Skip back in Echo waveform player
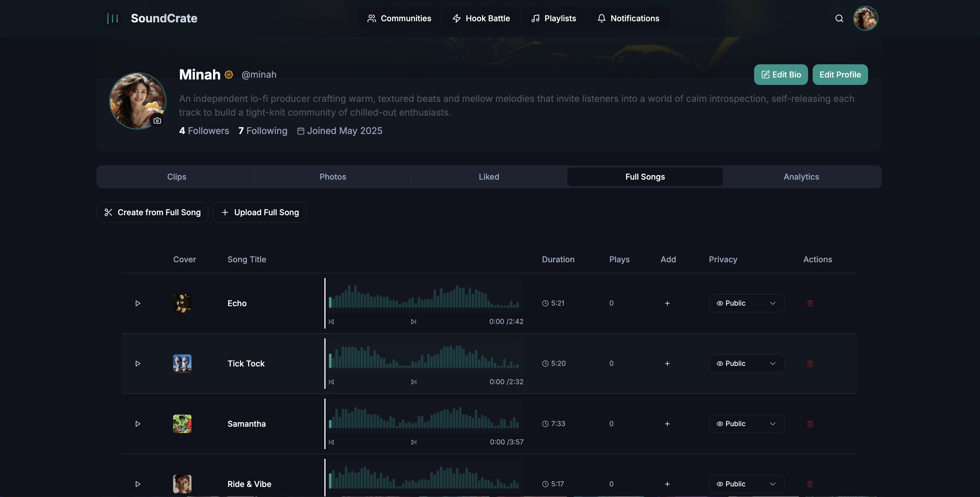The height and width of the screenshot is (497, 980). [x=331, y=322]
